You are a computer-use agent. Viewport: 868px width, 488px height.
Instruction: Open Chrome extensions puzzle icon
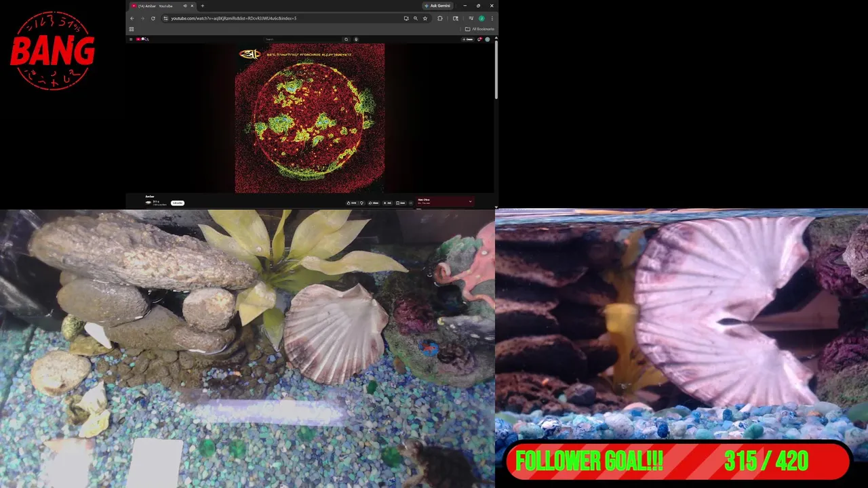(440, 18)
